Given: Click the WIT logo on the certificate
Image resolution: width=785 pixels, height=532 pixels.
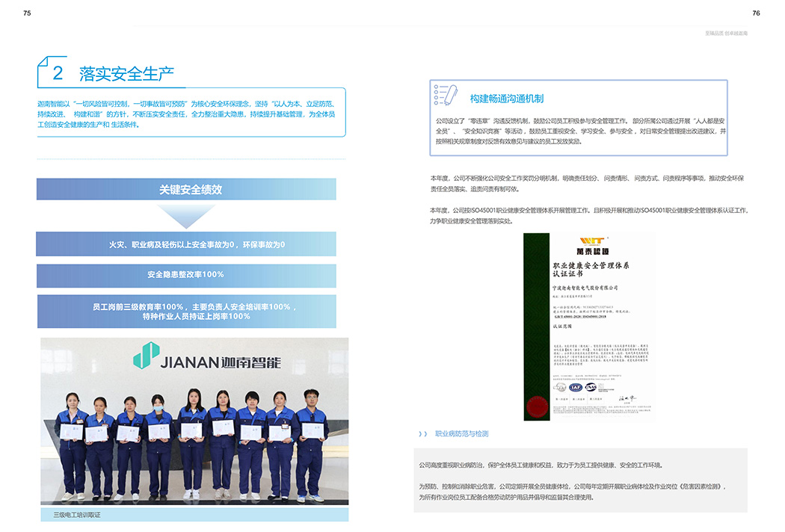Looking at the screenshot, I should click(591, 241).
